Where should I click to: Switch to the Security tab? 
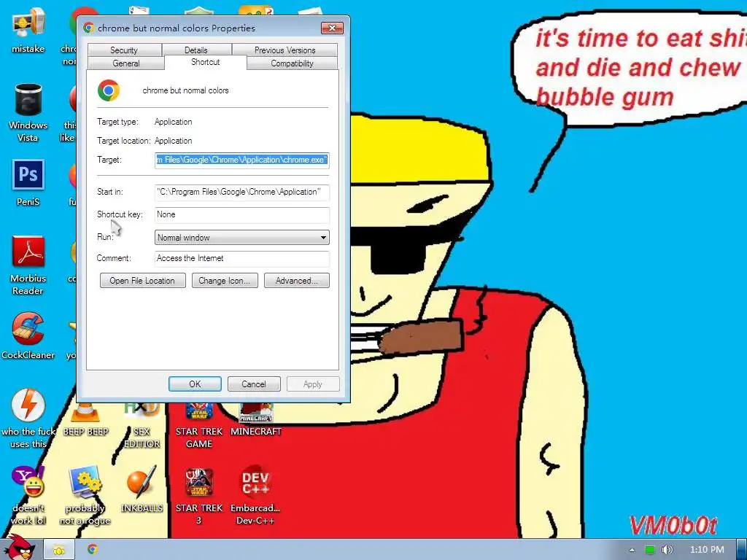point(124,50)
